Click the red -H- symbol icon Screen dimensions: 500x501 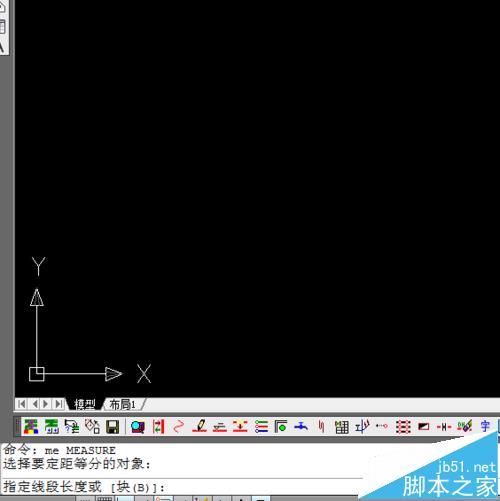(x=444, y=427)
